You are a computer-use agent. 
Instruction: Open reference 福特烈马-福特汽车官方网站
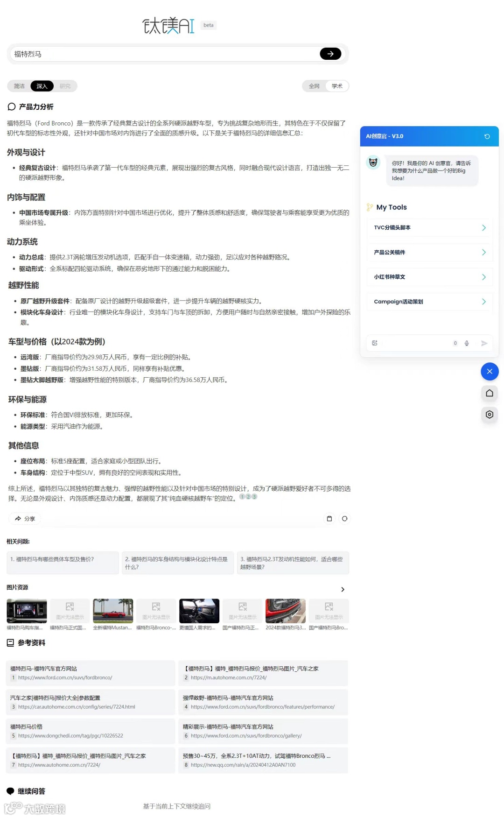click(91, 673)
